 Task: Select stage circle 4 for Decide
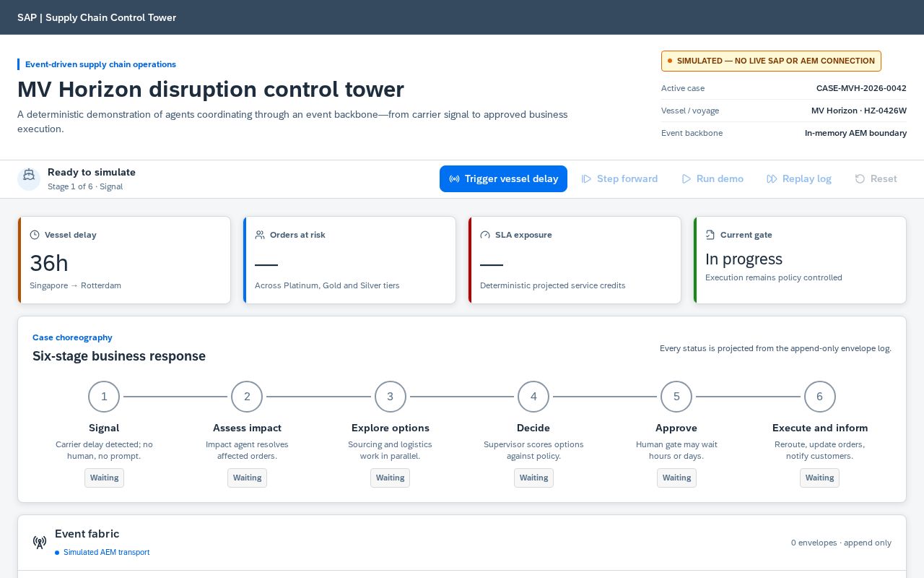click(x=533, y=397)
